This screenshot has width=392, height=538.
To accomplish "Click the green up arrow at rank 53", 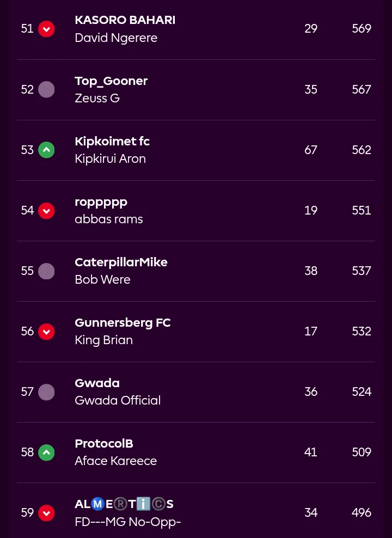I will (x=46, y=150).
